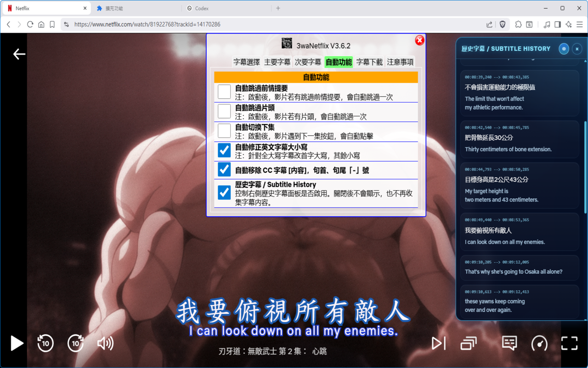Image resolution: width=588 pixels, height=368 pixels.
Task: Enter fullscreen mode
Action: 569,343
